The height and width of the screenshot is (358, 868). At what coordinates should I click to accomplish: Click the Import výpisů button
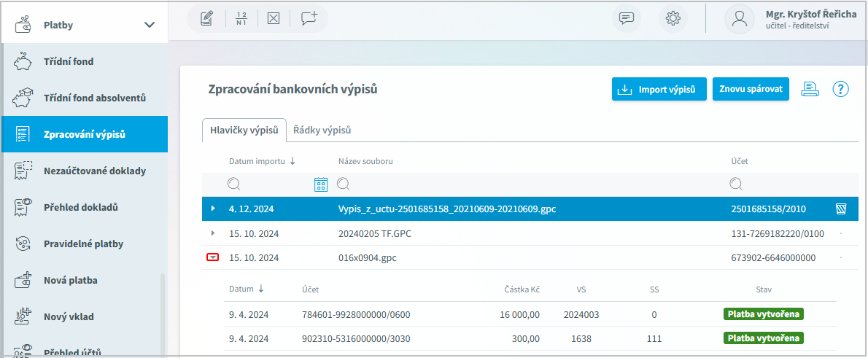659,90
